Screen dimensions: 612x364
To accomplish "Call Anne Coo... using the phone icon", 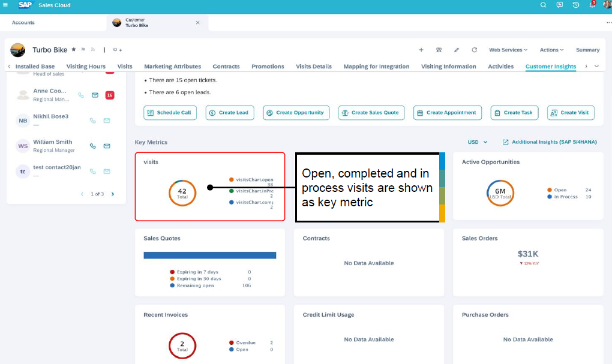I will [x=81, y=95].
